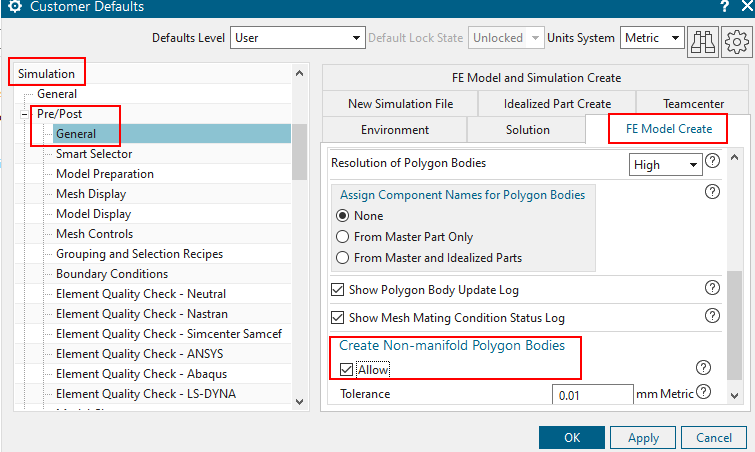
Task: Click the Tolerance value input field
Action: pos(592,396)
